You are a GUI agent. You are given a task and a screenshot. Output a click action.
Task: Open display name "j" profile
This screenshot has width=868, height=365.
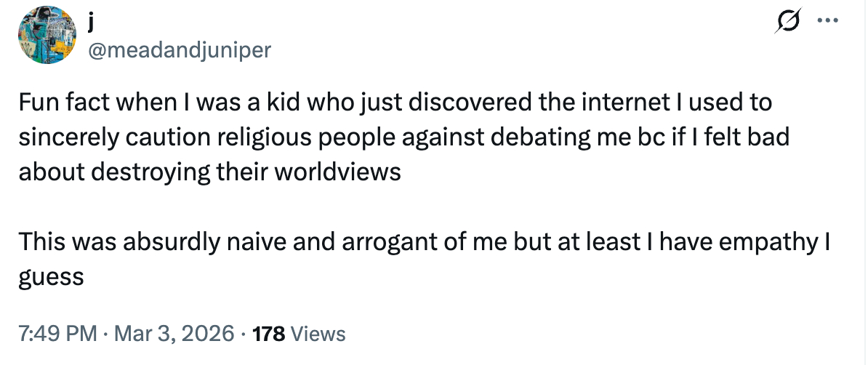(92, 24)
